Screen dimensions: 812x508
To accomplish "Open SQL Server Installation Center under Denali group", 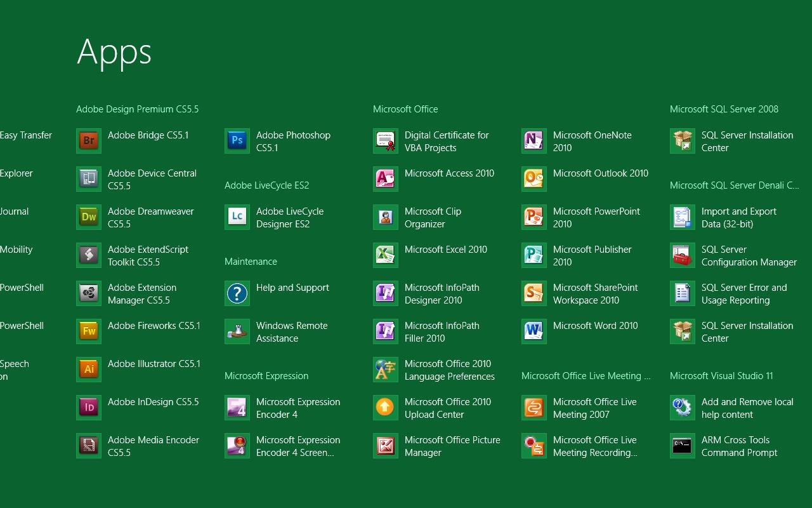I will (683, 331).
